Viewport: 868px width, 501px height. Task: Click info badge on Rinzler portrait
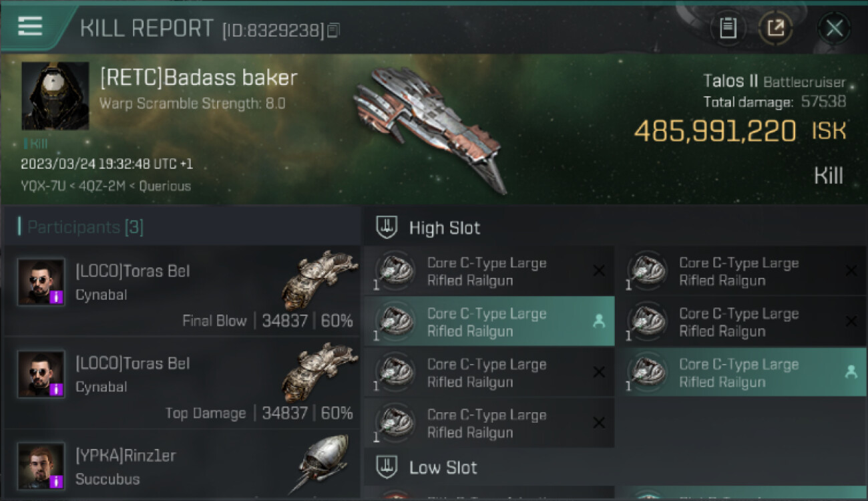pos(57,481)
